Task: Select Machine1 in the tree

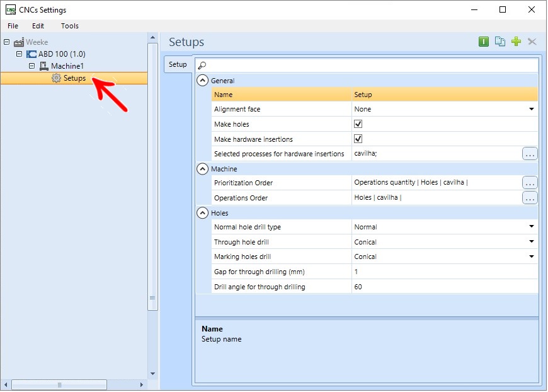Action: [67, 66]
